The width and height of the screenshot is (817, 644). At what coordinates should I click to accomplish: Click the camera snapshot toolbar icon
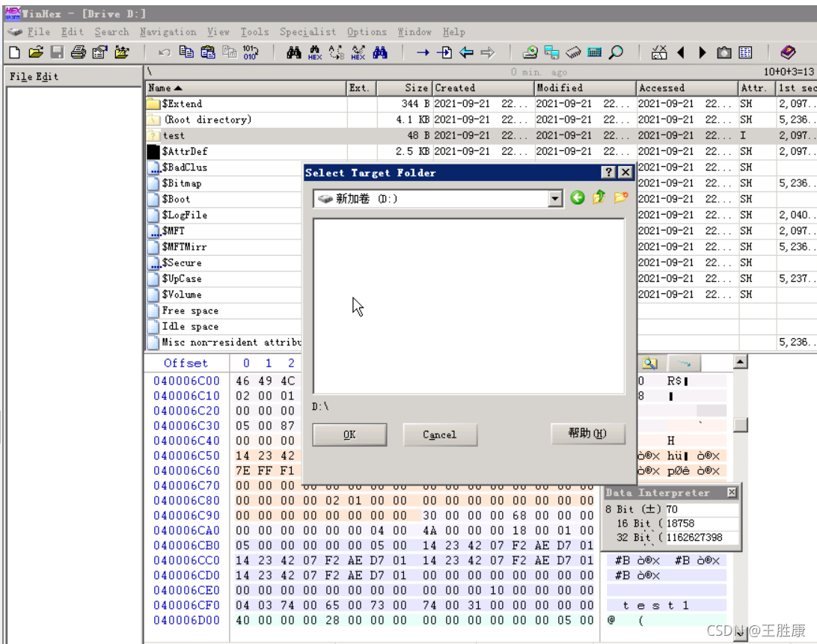[723, 52]
